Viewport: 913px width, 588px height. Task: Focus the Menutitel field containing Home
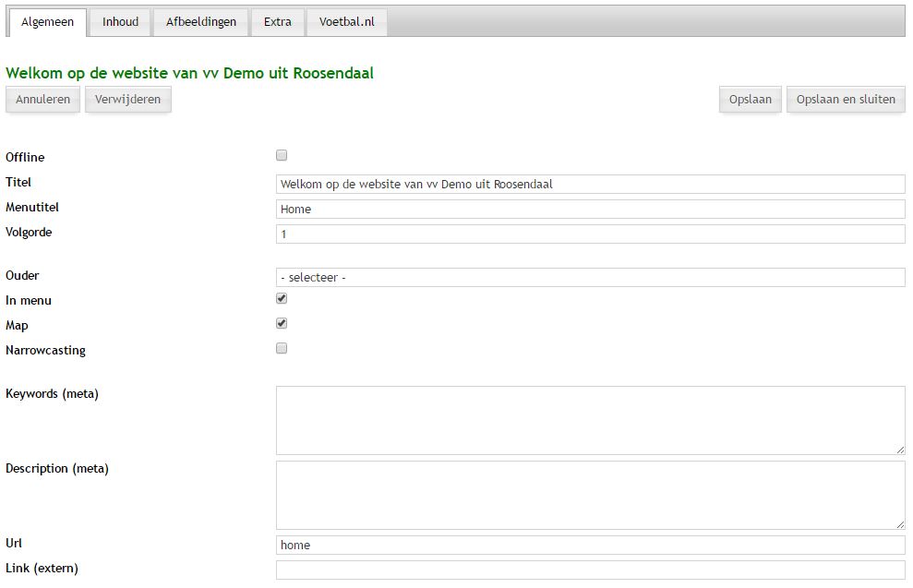pyautogui.click(x=590, y=209)
